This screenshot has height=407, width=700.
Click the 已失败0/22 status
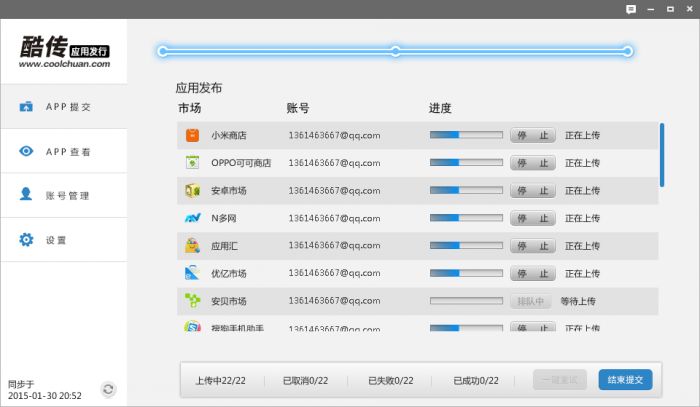(391, 381)
